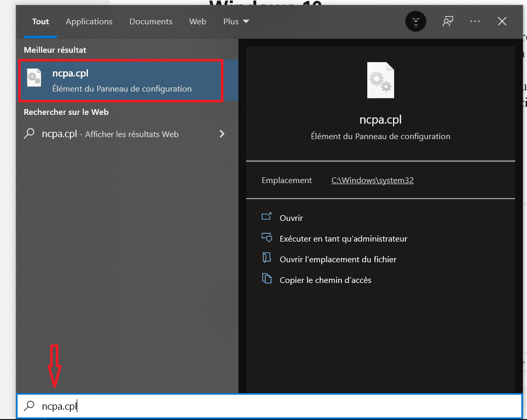Choose Exécuter en tant qu'administrateur
Viewport: 527px width, 420px height.
click(343, 239)
